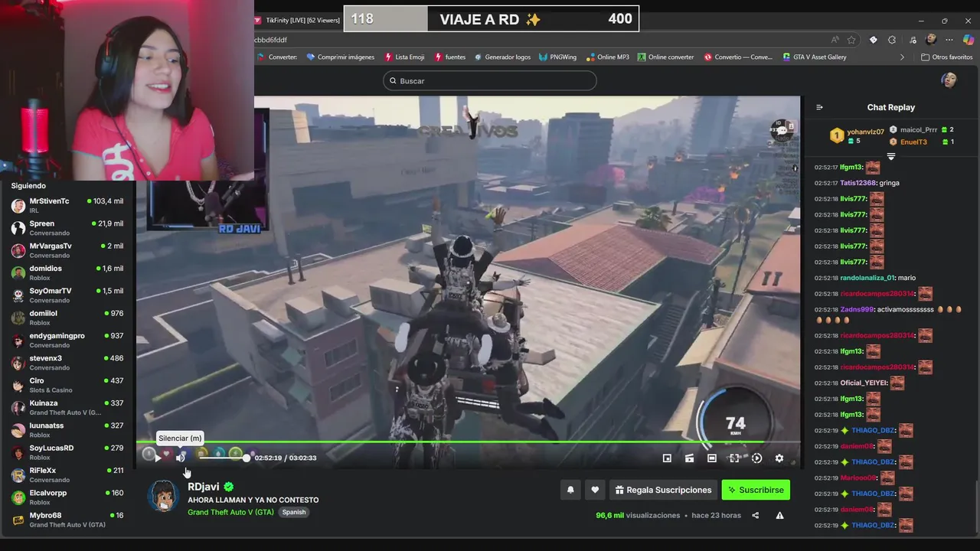This screenshot has height=551, width=980.
Task: Select the TikFinity [LIVE] browser tab
Action: click(x=299, y=20)
